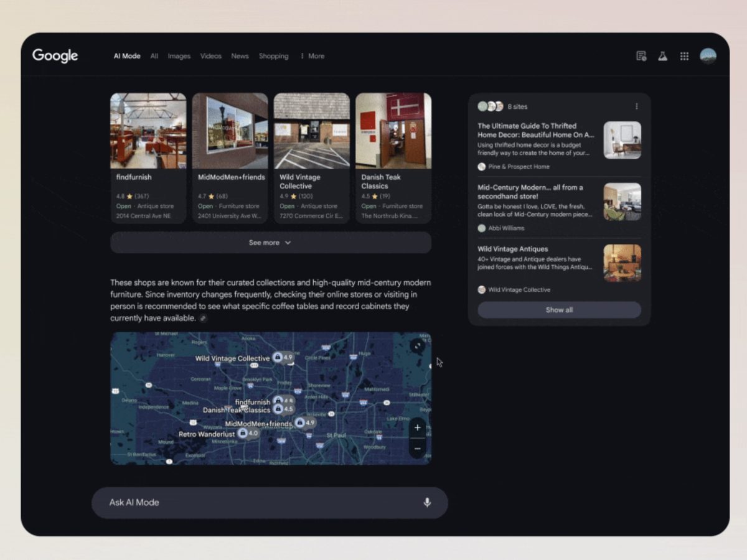Open the More search options menu
The height and width of the screenshot is (560, 747).
312,56
